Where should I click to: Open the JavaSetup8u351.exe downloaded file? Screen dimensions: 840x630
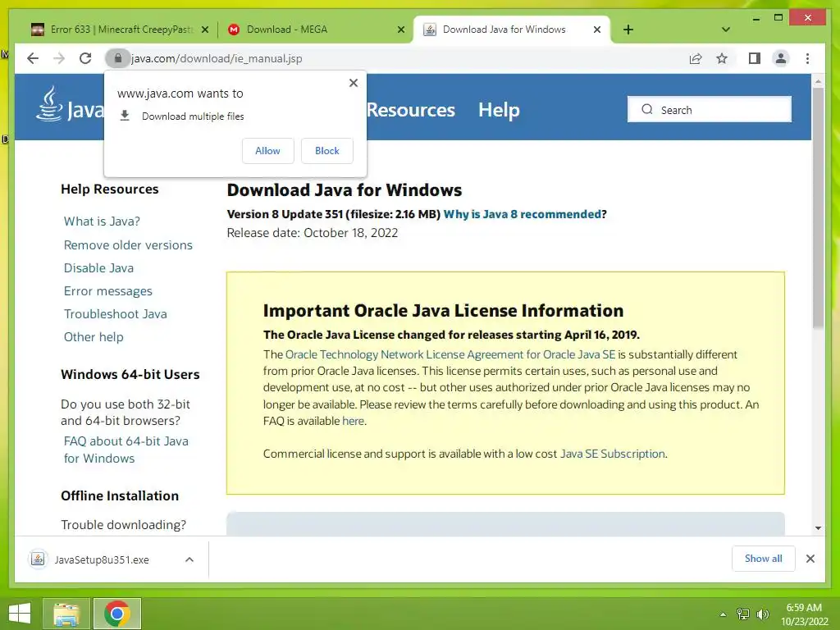click(101, 559)
